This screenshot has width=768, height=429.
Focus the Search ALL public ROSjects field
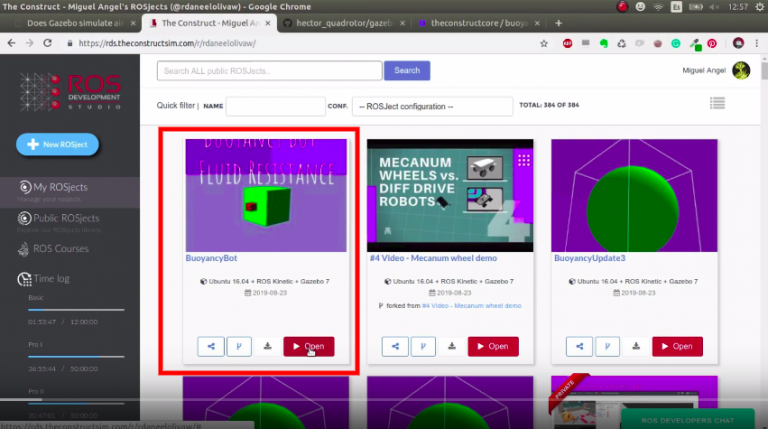click(269, 71)
